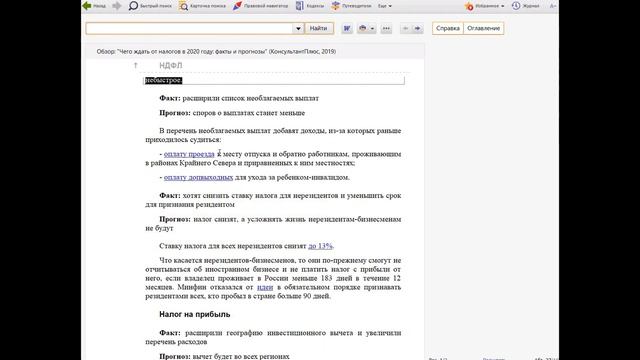This screenshot has width=640, height=360.
Task: Click the document search input field
Action: [x=189, y=28]
